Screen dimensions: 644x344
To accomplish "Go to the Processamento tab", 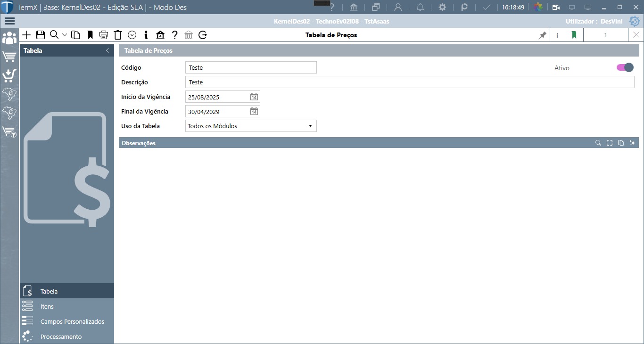I will coord(67,336).
